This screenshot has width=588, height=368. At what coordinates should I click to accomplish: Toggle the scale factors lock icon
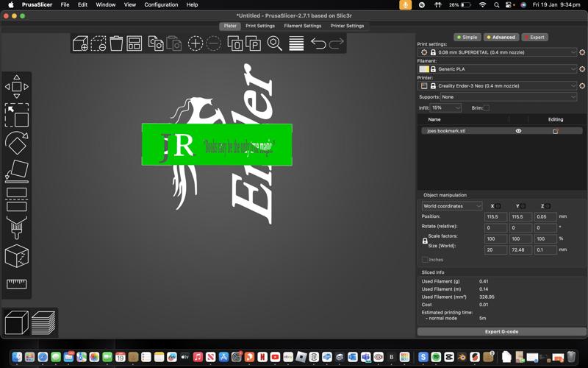tap(425, 241)
